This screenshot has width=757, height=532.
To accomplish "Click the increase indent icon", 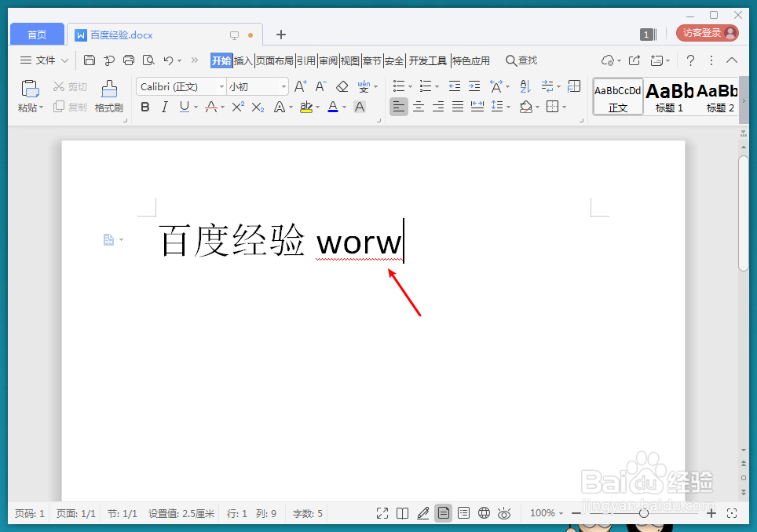I will coord(474,86).
